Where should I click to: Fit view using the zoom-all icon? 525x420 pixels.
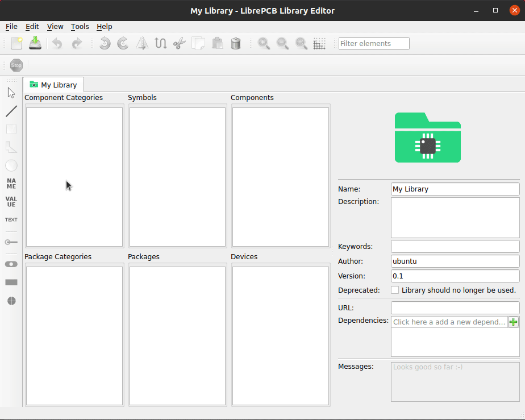(301, 44)
